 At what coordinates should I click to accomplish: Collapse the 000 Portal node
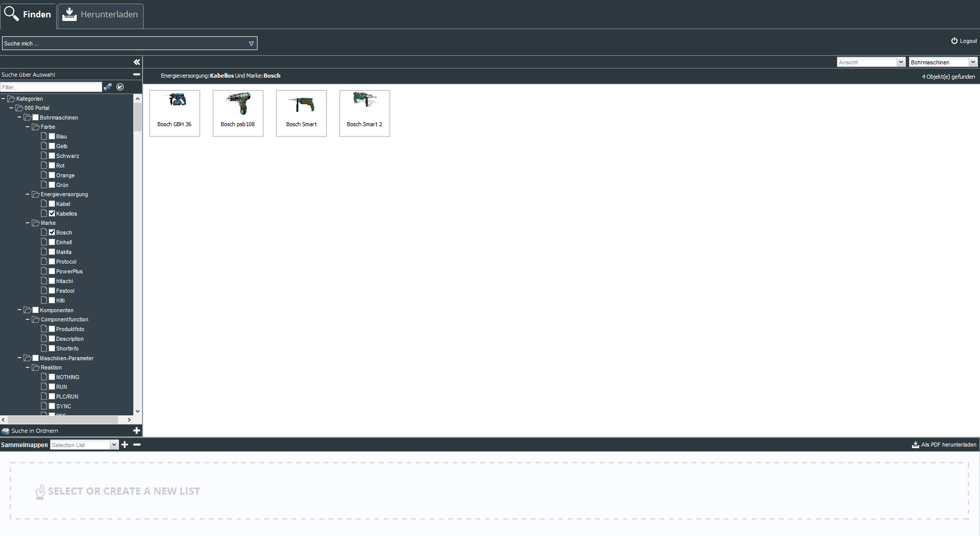[x=11, y=108]
